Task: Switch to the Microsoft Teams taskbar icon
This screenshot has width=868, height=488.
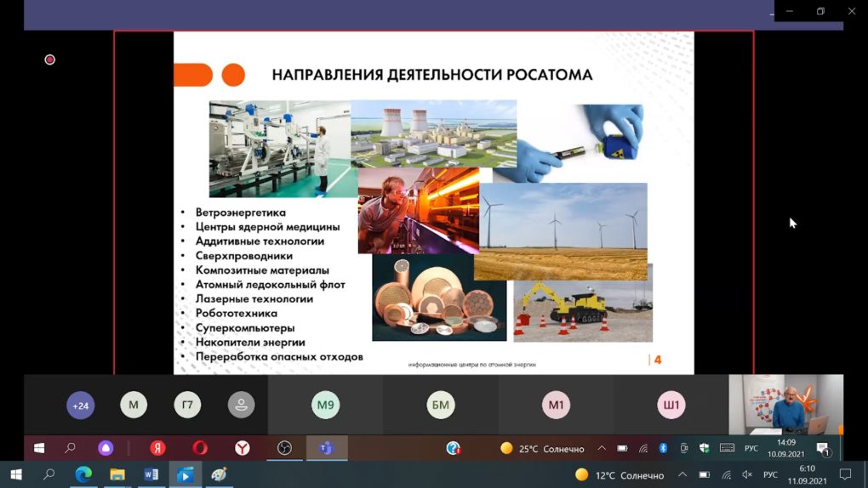Action: [x=326, y=448]
